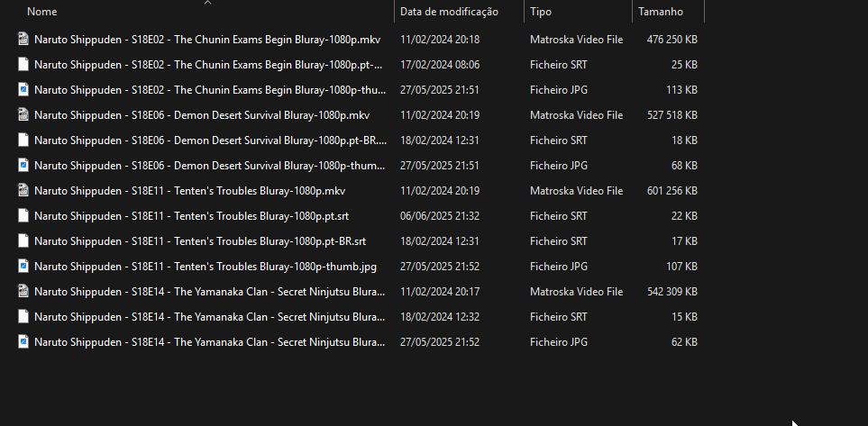Image resolution: width=868 pixels, height=426 pixels.
Task: Click the S18E02 Chunin Exams .mkv file icon
Action: coord(23,40)
